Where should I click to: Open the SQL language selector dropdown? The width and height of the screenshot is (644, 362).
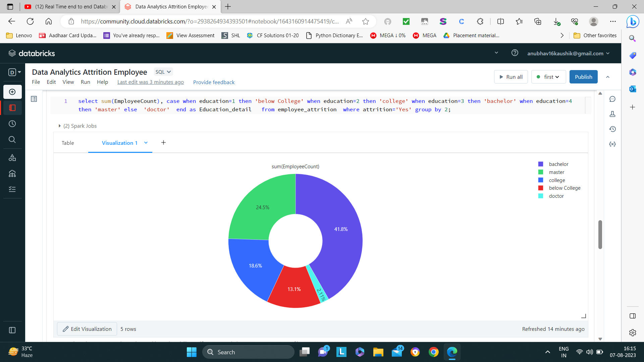(163, 71)
